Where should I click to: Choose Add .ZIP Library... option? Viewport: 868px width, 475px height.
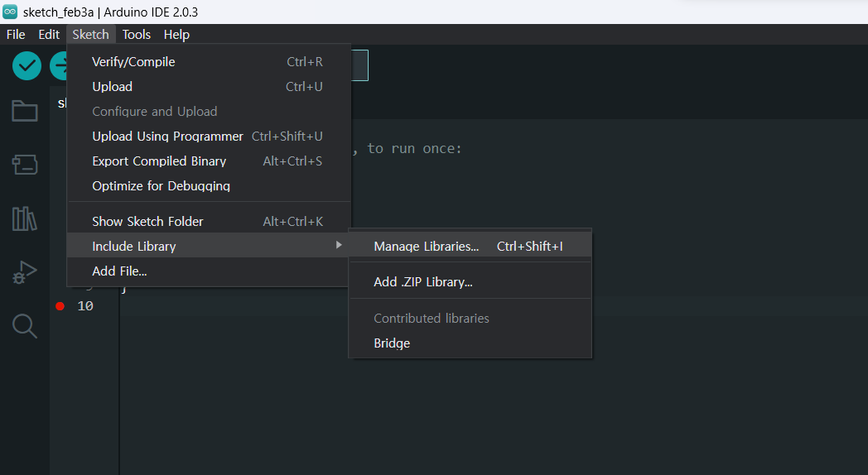pyautogui.click(x=470, y=282)
